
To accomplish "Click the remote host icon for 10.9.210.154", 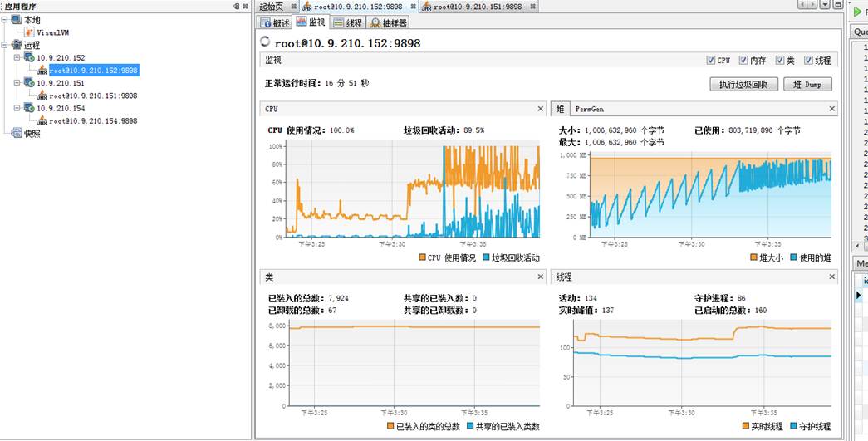I will click(29, 108).
